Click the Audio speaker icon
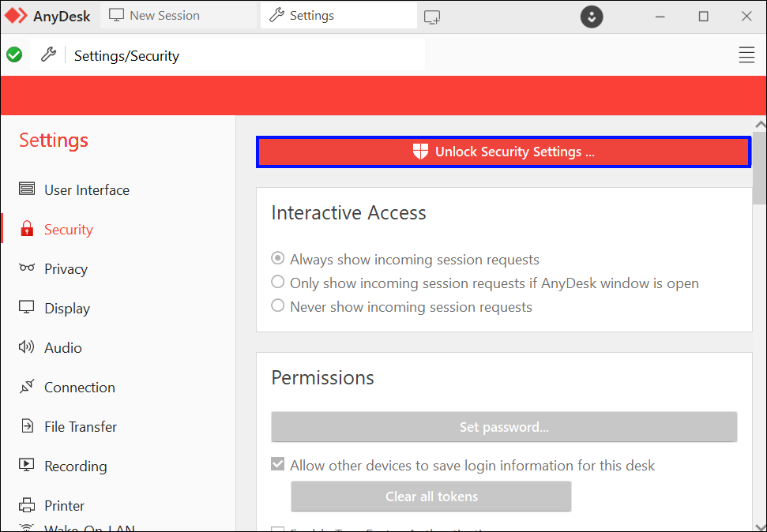The width and height of the screenshot is (767, 532). pos(27,347)
